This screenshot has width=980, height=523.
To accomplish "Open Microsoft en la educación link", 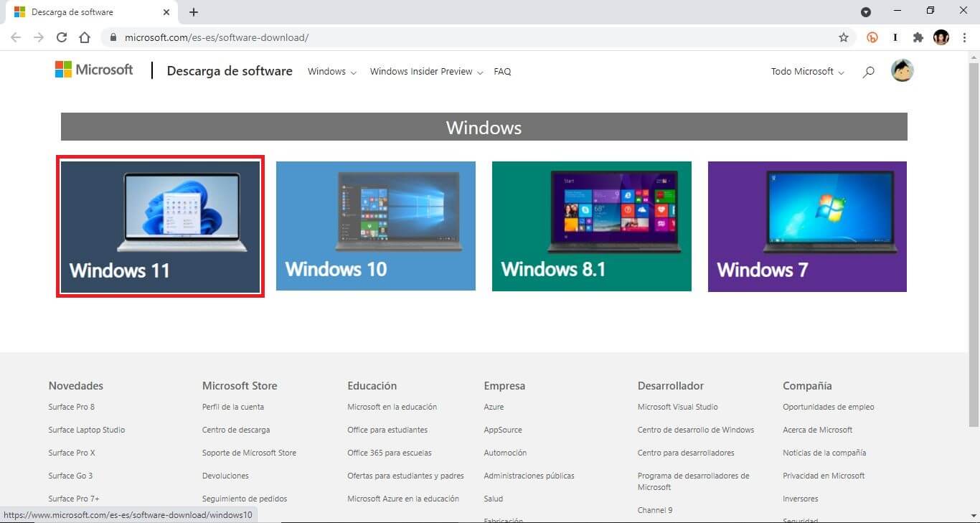I will [x=392, y=407].
